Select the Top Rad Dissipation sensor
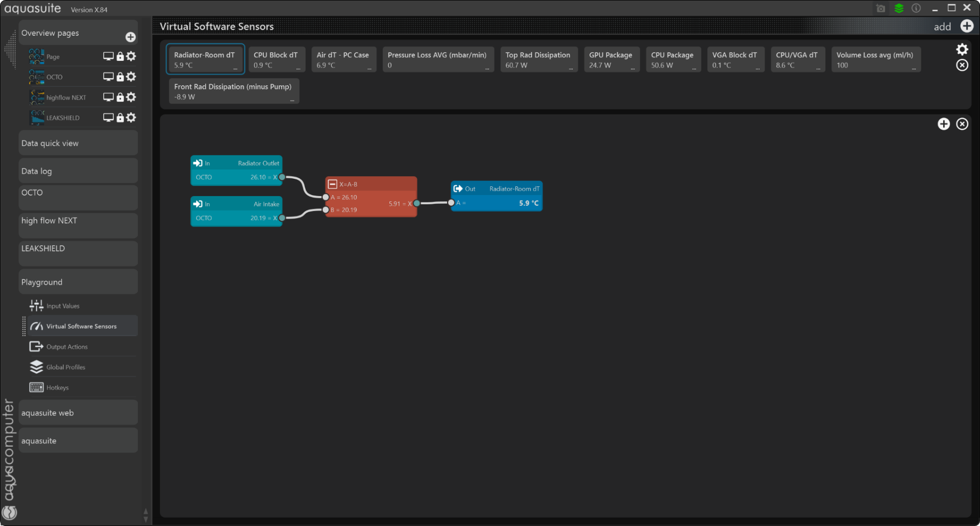The image size is (980, 526). tap(538, 60)
